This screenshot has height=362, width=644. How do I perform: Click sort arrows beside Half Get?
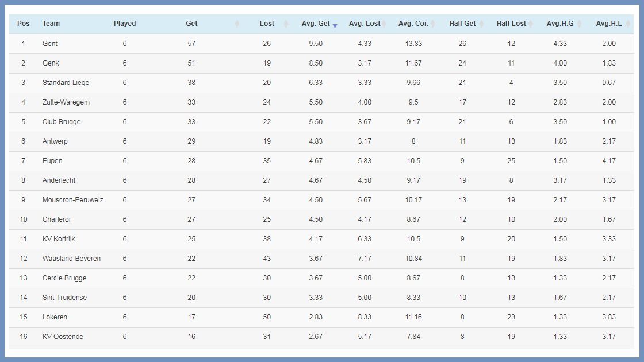pyautogui.click(x=482, y=24)
